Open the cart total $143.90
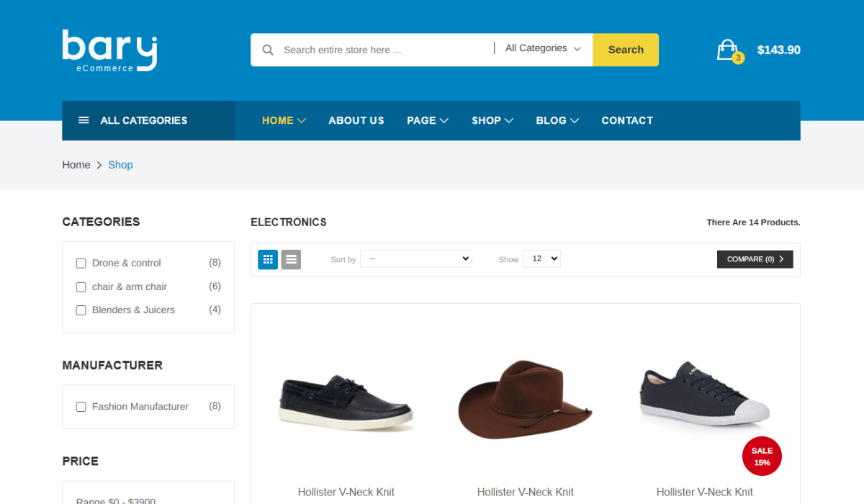 (779, 50)
